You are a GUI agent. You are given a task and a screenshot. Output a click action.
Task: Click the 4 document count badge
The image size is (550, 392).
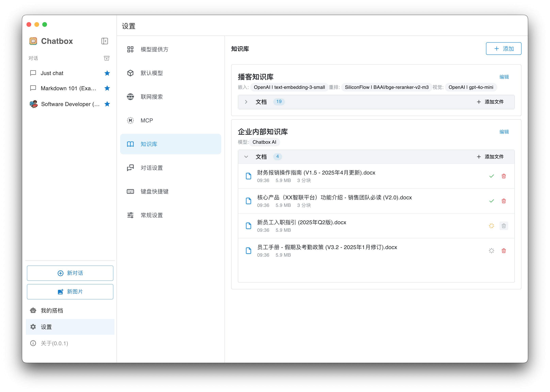click(277, 156)
